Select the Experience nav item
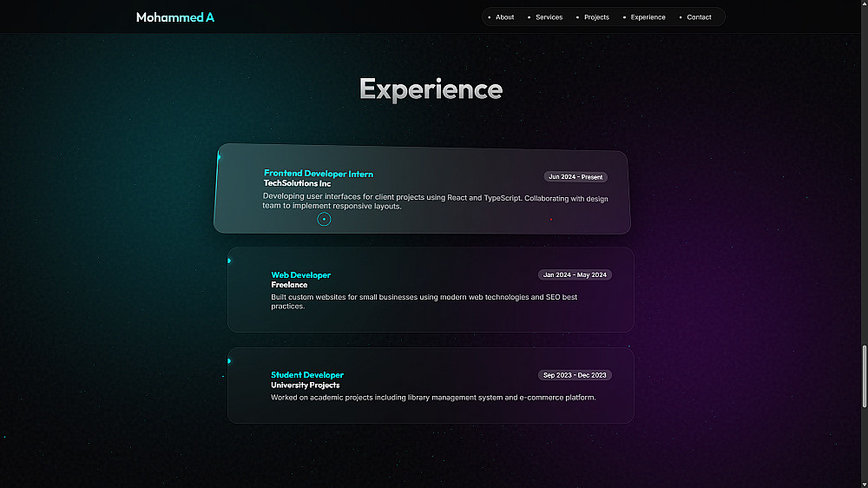This screenshot has width=868, height=488. [648, 17]
